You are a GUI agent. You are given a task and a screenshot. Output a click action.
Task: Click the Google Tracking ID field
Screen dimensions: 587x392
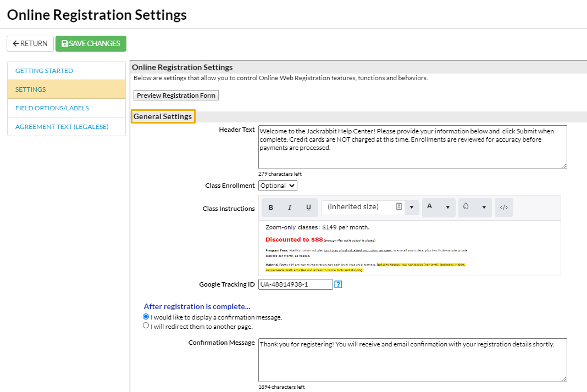coord(295,284)
